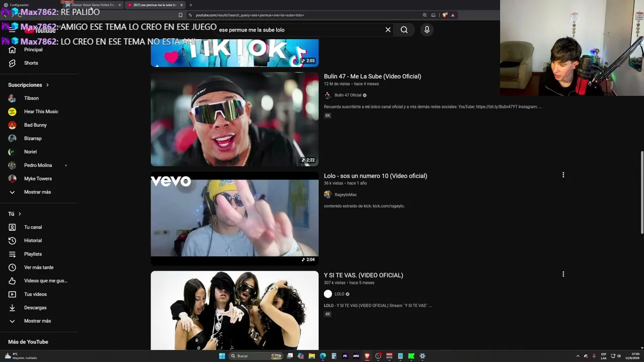Open video title Y SI TE VAS
The width and height of the screenshot is (644, 362).
[363, 275]
